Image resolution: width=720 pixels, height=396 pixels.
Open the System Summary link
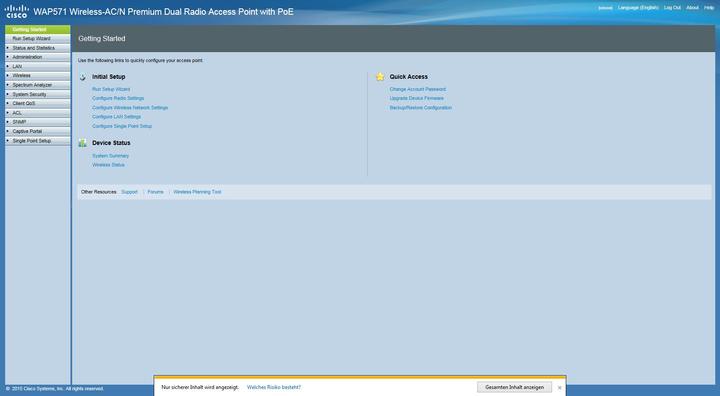tap(111, 156)
